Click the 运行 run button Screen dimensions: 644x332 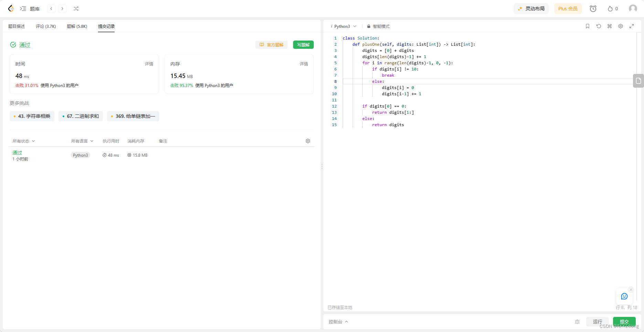click(598, 322)
